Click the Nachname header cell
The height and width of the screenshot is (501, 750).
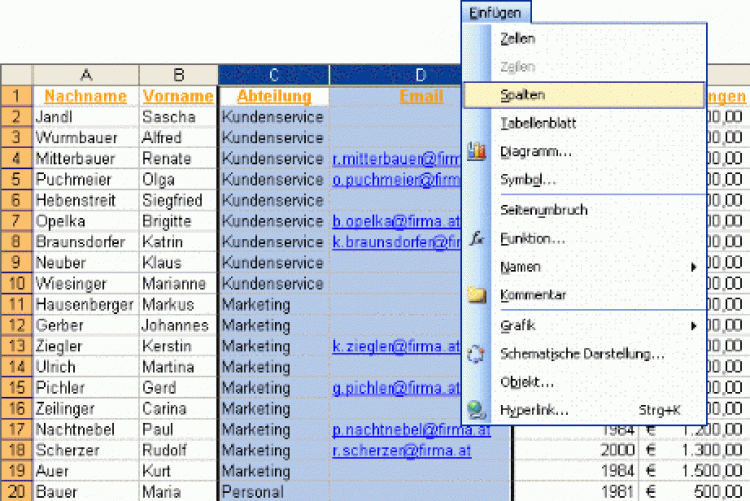(x=86, y=97)
